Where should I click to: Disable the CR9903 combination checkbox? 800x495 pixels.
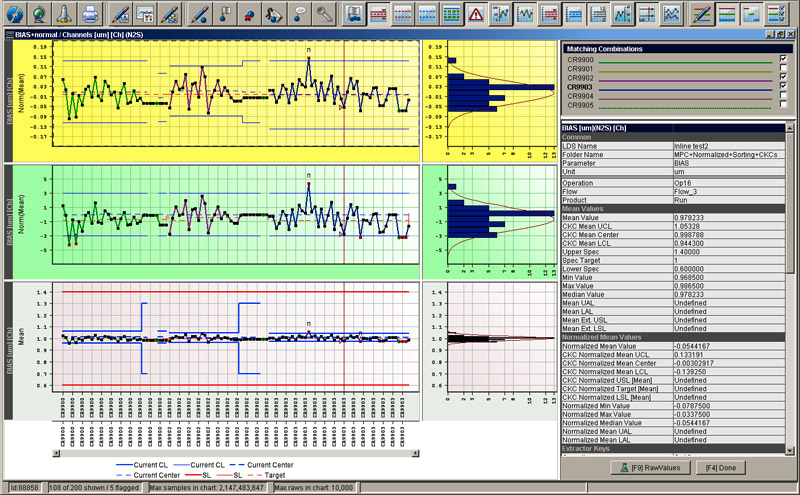point(783,86)
